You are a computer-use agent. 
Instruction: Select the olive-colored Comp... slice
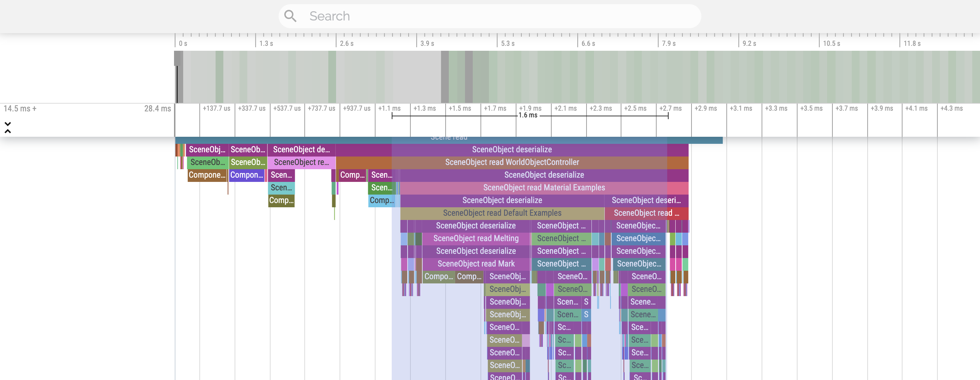coord(281,201)
